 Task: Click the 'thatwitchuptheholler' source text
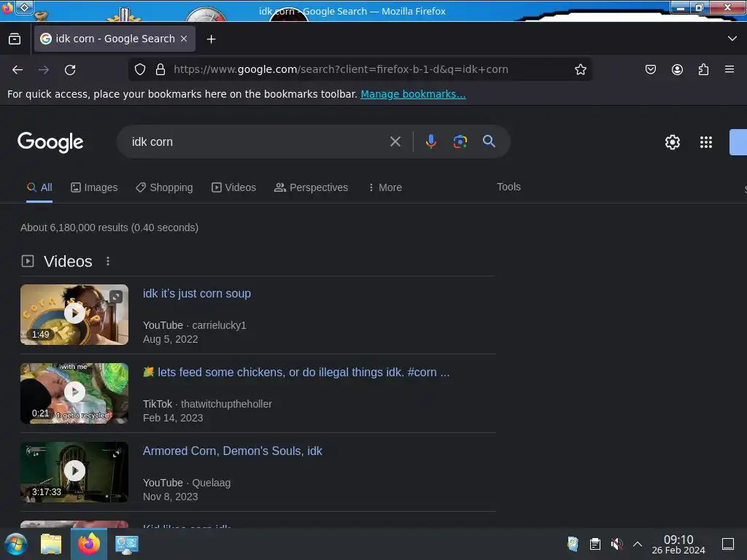point(226,404)
